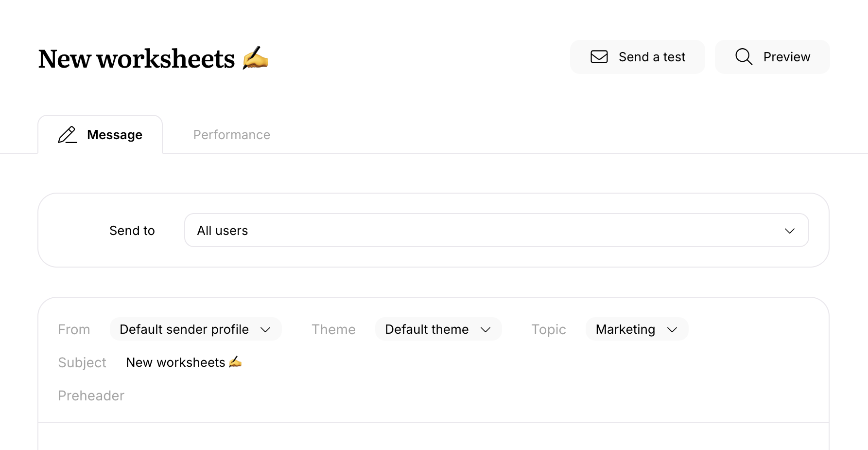Edit the Subject field text
Screen dimensions: 868x450
click(176, 362)
